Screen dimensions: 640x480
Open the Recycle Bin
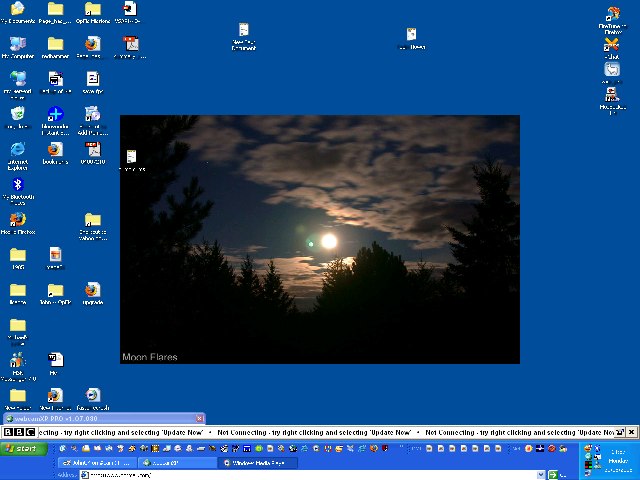click(x=18, y=118)
